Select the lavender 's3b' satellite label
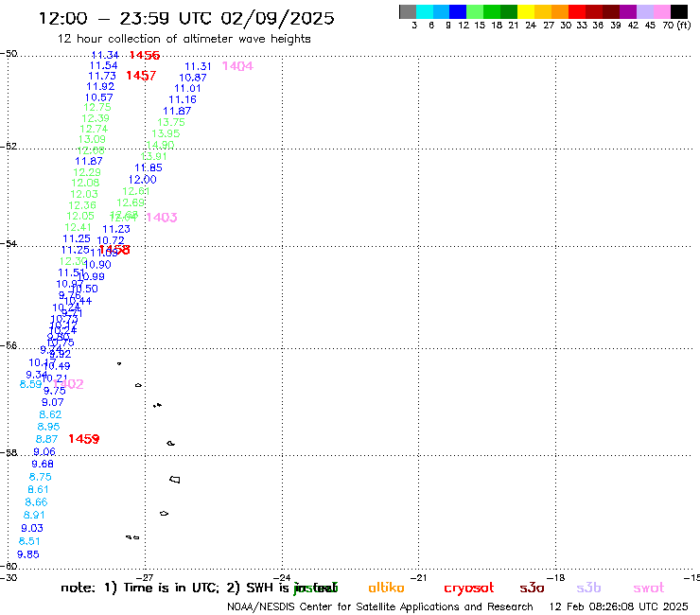700x615 pixels. click(588, 588)
